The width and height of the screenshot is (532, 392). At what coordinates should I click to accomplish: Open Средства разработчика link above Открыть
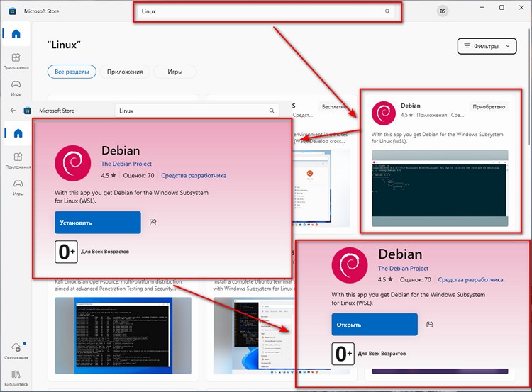470,279
